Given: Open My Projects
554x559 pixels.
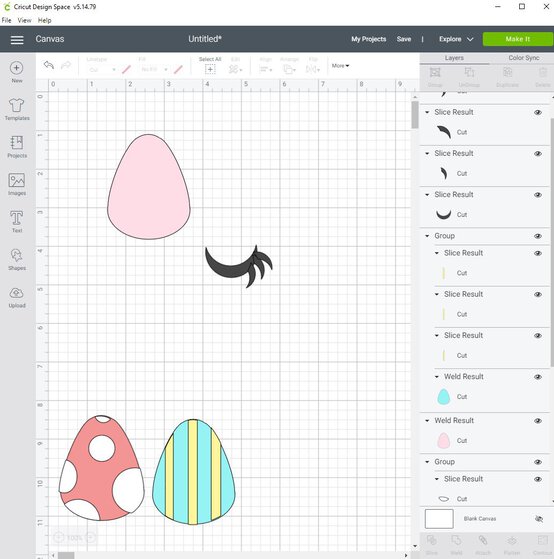Looking at the screenshot, I should click(x=368, y=39).
